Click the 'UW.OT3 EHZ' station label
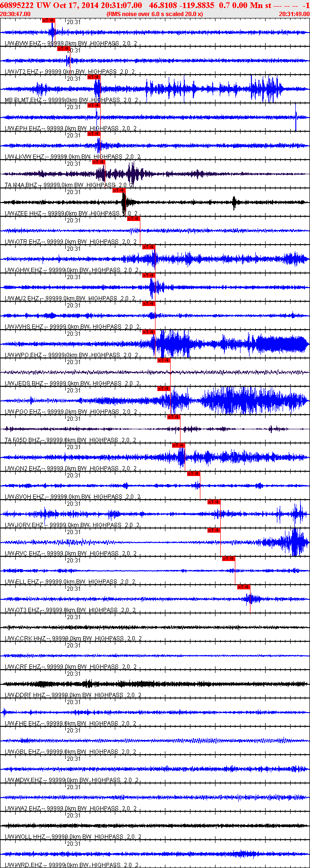This screenshot has height=868, width=310. (22, 610)
